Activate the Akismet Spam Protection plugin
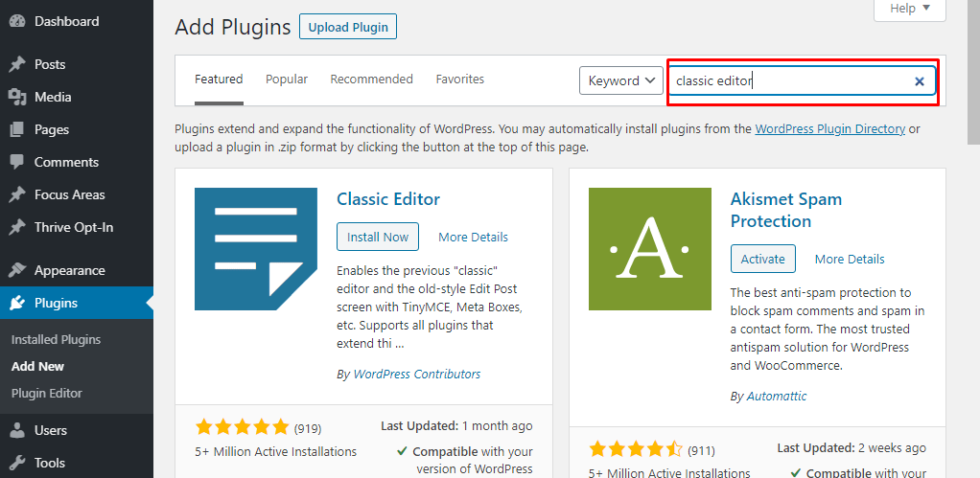This screenshot has width=980, height=478. click(x=762, y=259)
